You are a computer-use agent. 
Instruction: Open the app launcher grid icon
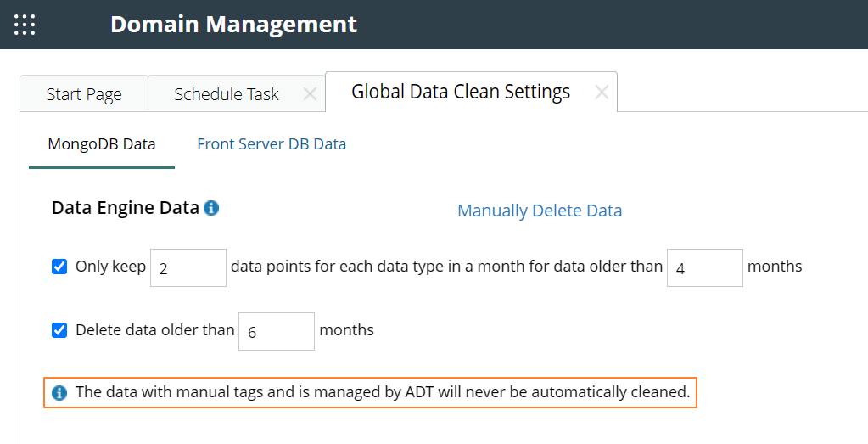25,25
